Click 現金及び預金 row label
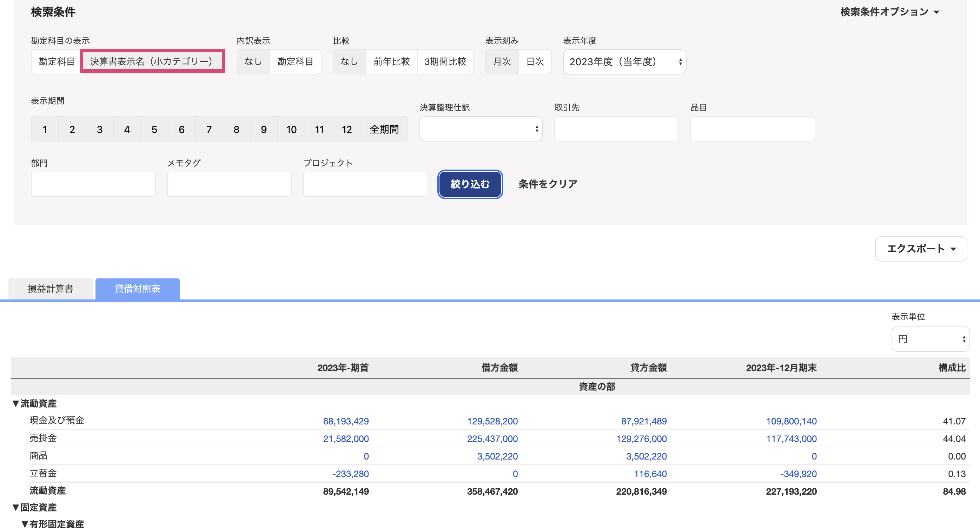The width and height of the screenshot is (980, 528). point(57,420)
